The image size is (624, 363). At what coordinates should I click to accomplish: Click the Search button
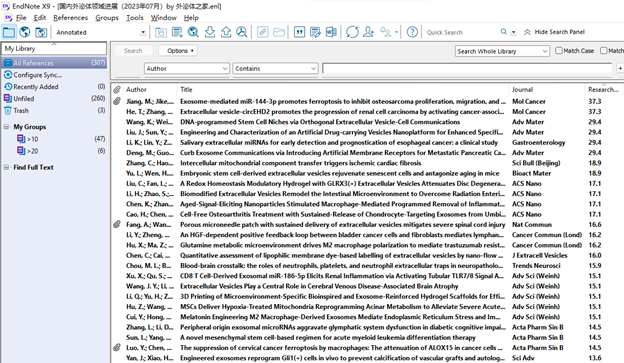pyautogui.click(x=133, y=51)
